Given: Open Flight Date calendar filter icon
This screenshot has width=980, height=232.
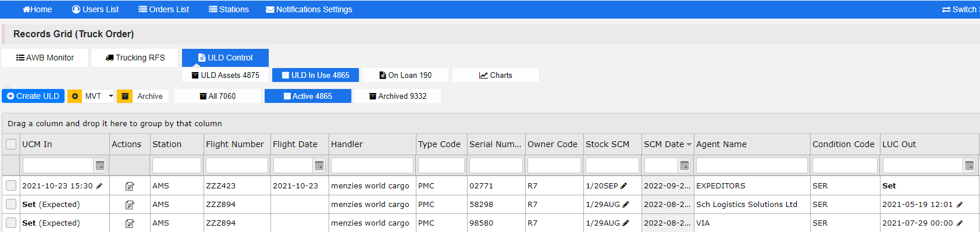Looking at the screenshot, I should [x=319, y=166].
